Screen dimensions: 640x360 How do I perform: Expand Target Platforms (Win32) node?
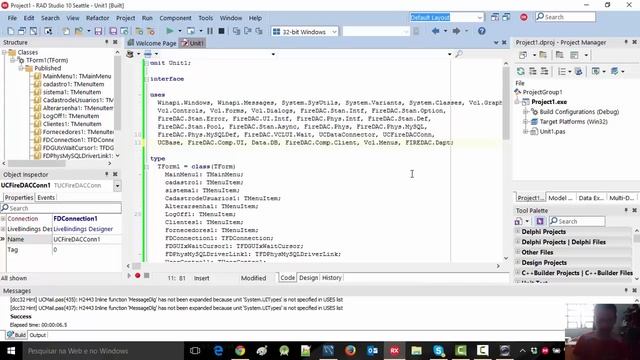[x=526, y=122]
